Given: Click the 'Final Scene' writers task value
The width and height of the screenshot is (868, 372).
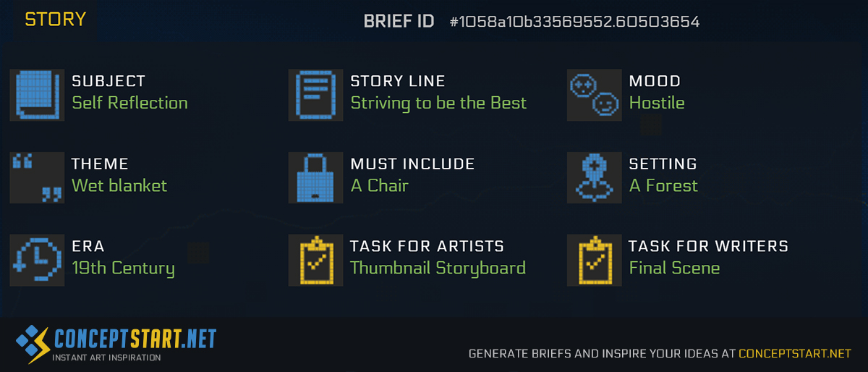Looking at the screenshot, I should [675, 268].
